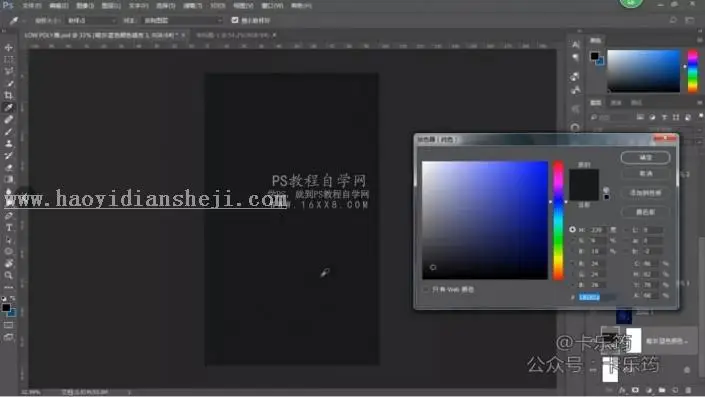Select the Eraser tool

click(x=9, y=168)
